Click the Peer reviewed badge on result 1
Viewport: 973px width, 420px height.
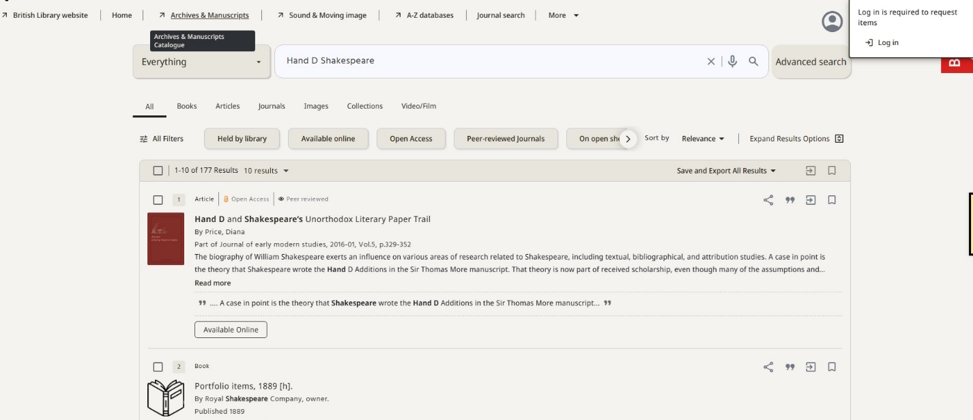click(303, 199)
